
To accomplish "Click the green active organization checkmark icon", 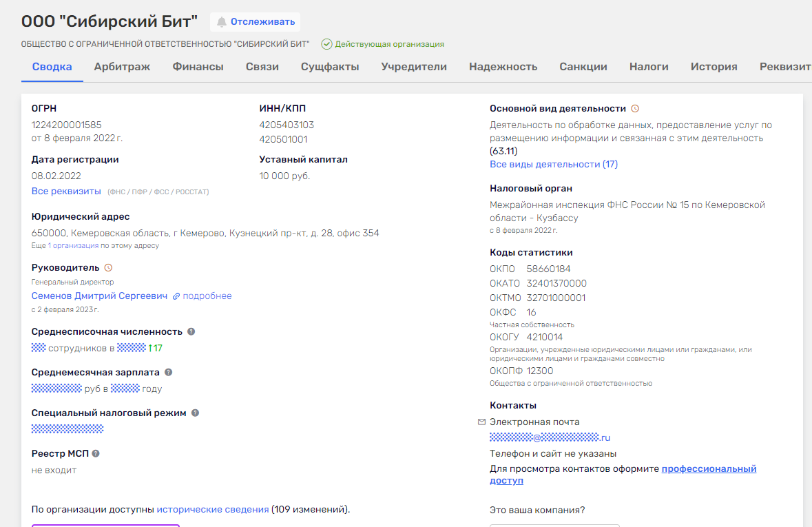I will tap(326, 44).
